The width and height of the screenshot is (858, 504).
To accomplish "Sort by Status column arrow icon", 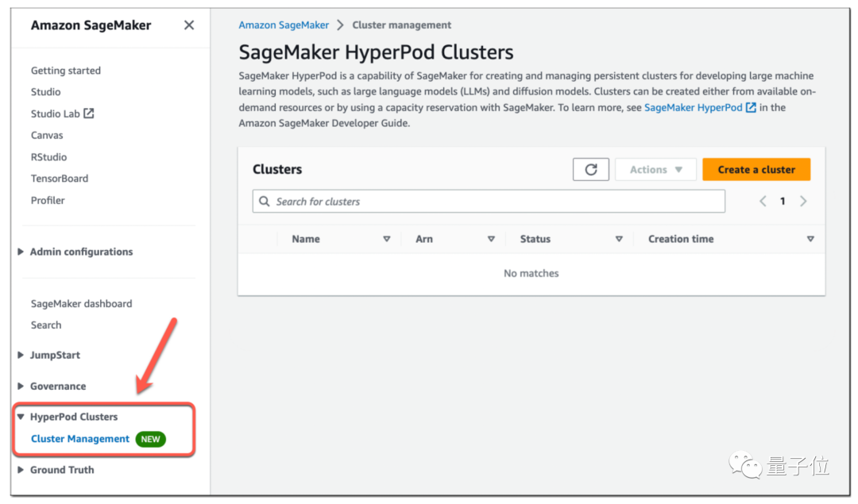I will click(619, 239).
